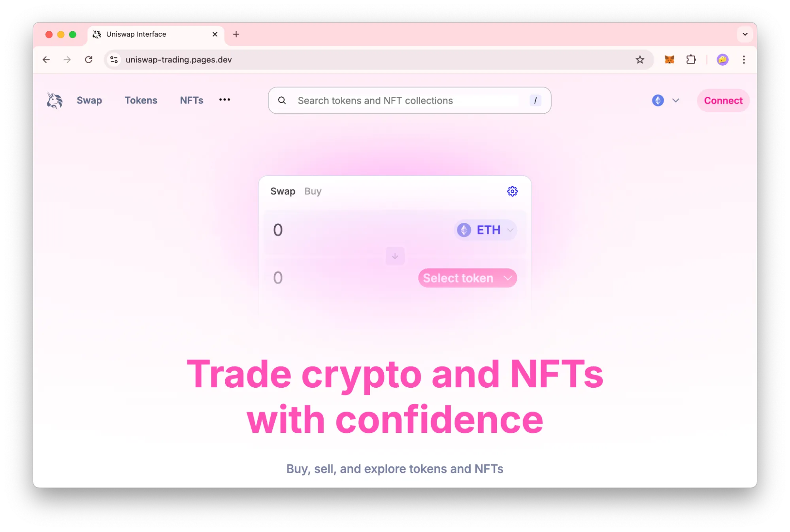Switch to the Buy tab
Image resolution: width=790 pixels, height=532 pixels.
[313, 191]
